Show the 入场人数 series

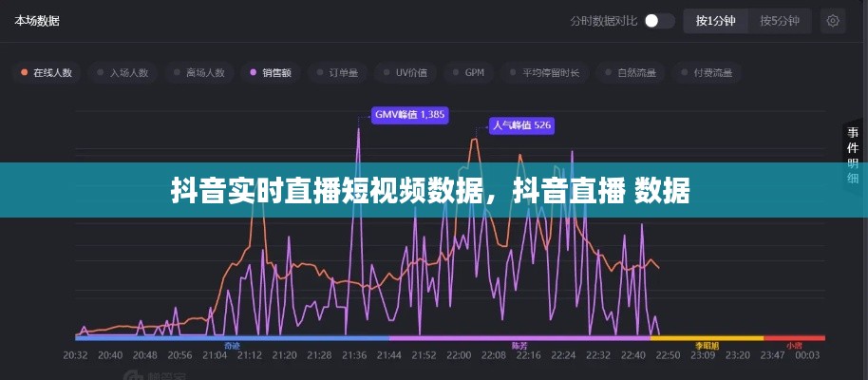click(x=123, y=72)
